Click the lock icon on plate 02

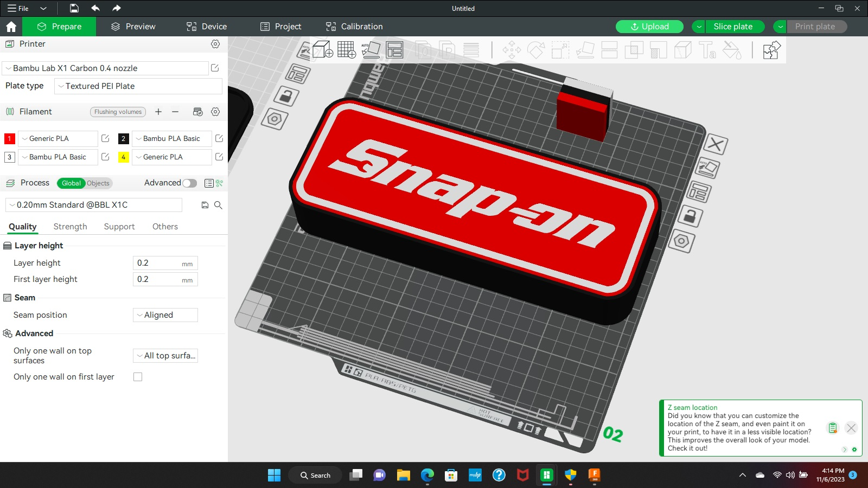[690, 217]
